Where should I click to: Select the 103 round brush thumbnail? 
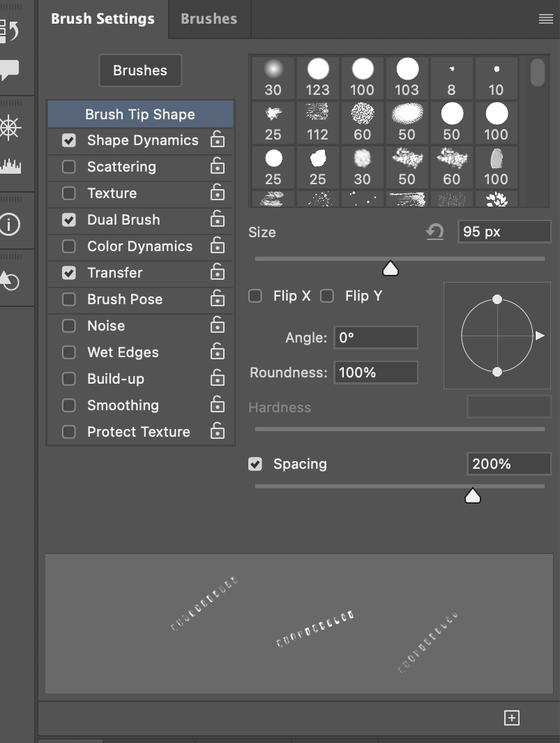pyautogui.click(x=407, y=78)
